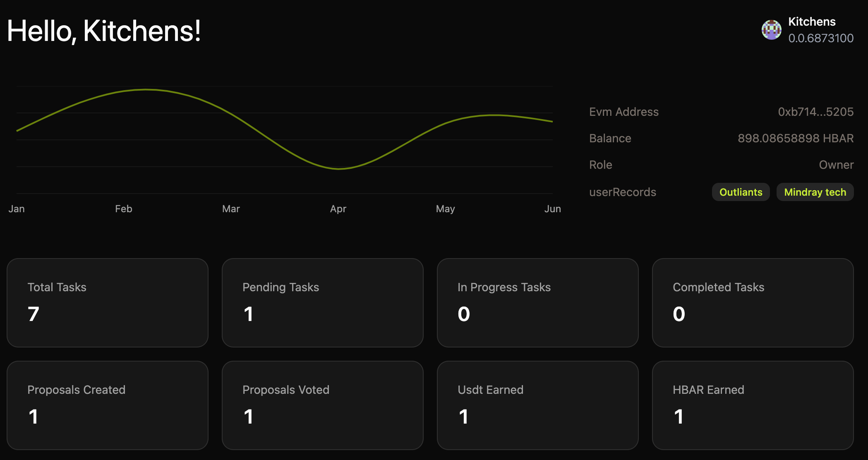This screenshot has width=868, height=460.
Task: Click the Kitchens username in header
Action: tap(812, 22)
